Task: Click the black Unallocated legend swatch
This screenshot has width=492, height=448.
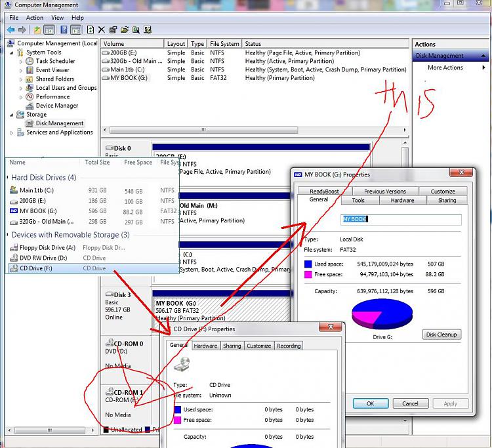Action: pyautogui.click(x=106, y=429)
